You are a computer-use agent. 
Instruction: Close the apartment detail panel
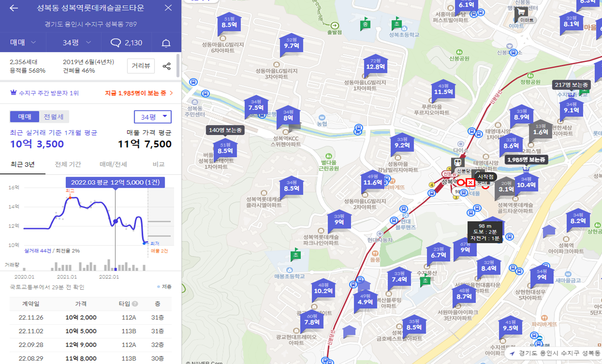(x=168, y=8)
